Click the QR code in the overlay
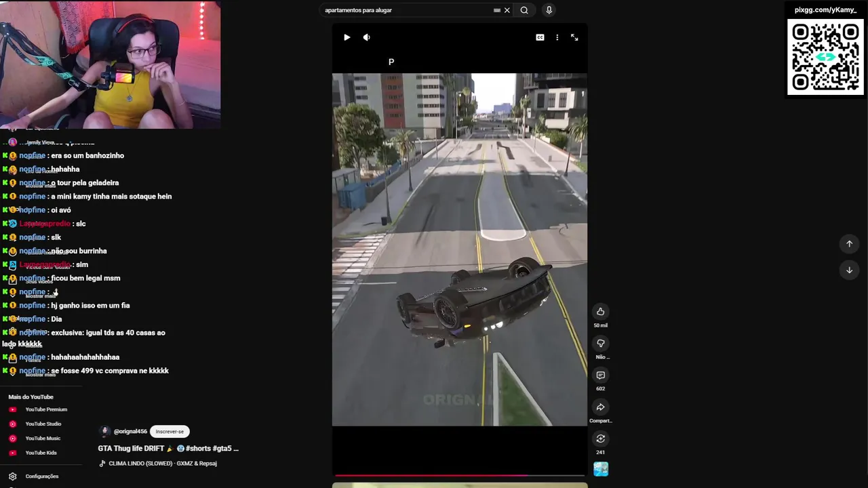 coord(825,58)
